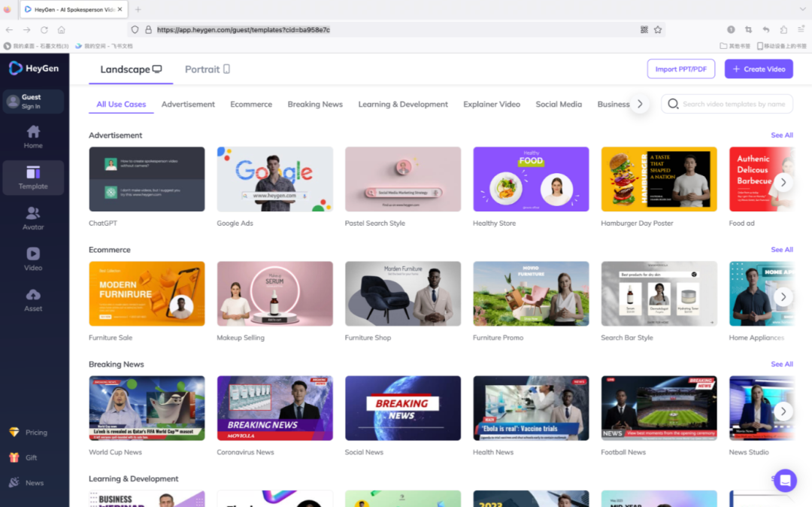Show next Advertisement templates arrow

[783, 182]
